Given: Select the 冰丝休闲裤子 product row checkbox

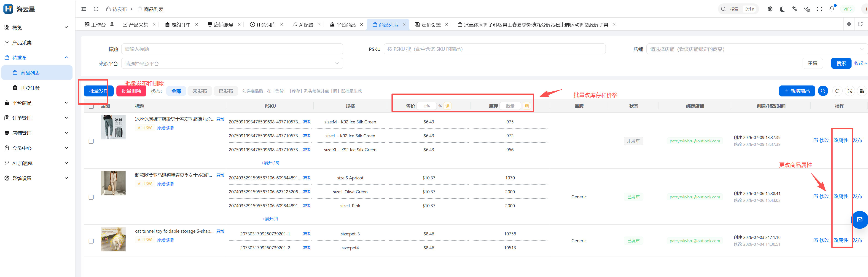Looking at the screenshot, I should [x=91, y=141].
